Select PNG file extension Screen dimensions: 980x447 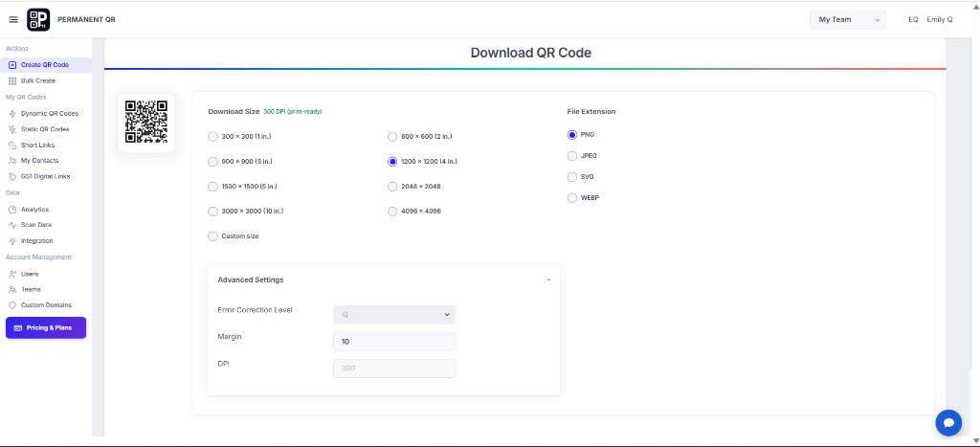pyautogui.click(x=572, y=134)
